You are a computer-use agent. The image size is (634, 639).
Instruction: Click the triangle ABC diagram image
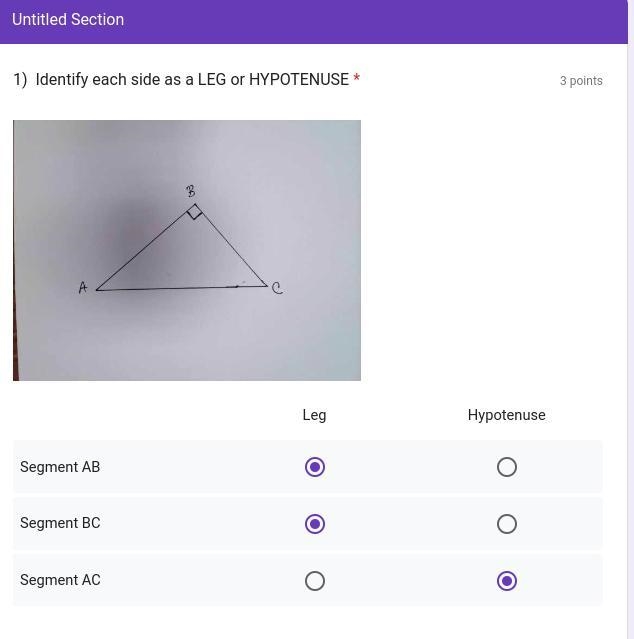click(x=187, y=250)
